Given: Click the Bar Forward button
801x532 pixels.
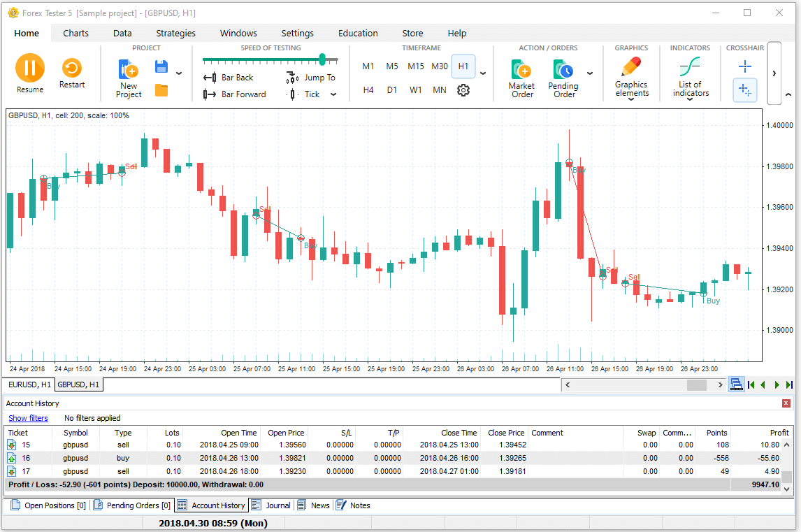Looking at the screenshot, I should (x=235, y=94).
